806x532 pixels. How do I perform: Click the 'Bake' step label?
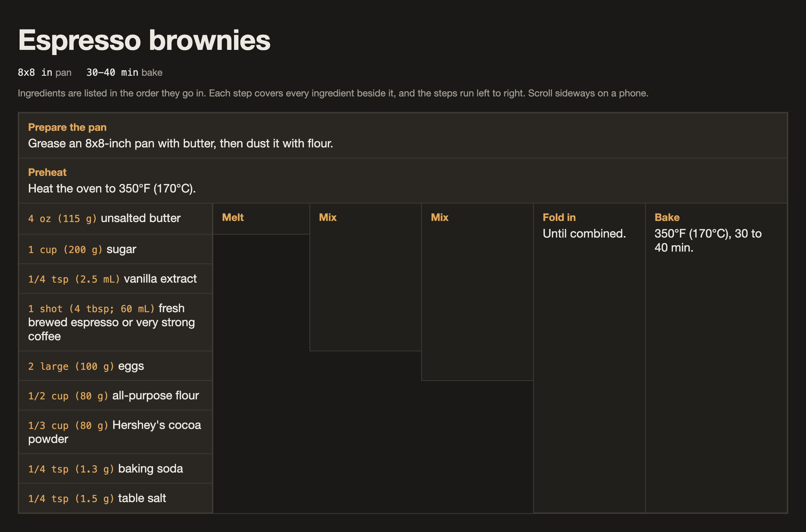[x=667, y=217]
